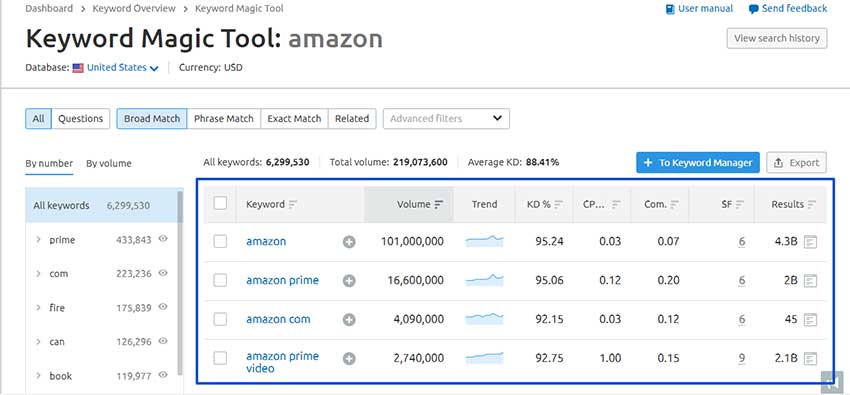
Task: Tick the select-all header checkbox
Action: pos(220,203)
